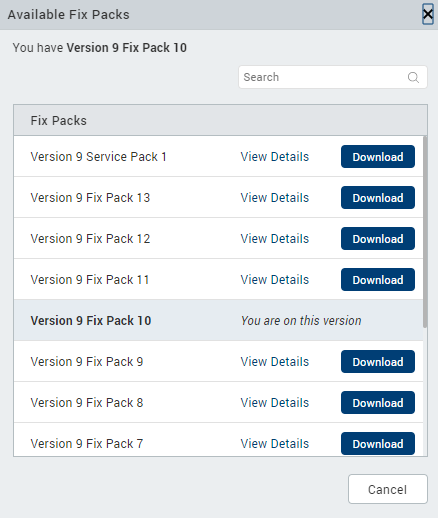Download Version 9 Fix Pack 12

(378, 239)
